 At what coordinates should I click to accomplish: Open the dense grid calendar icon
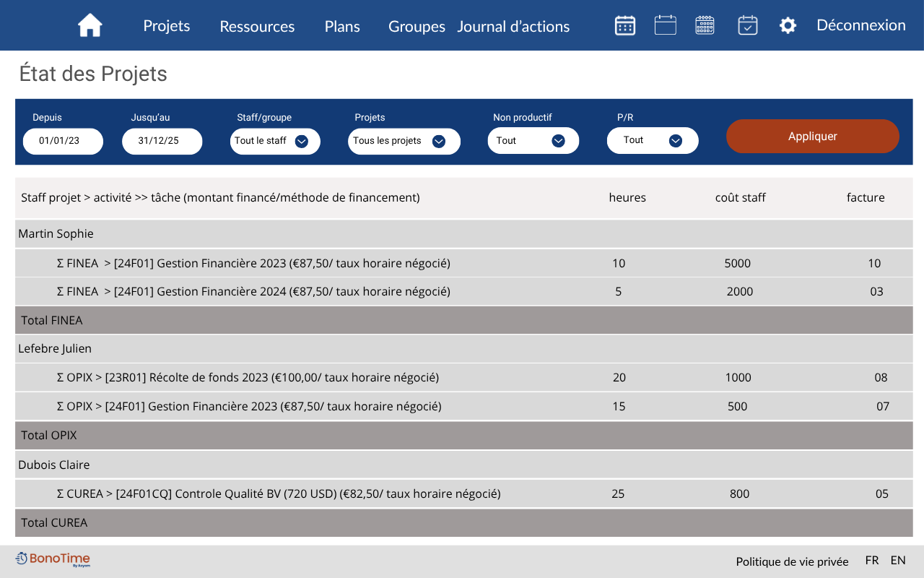click(x=705, y=25)
